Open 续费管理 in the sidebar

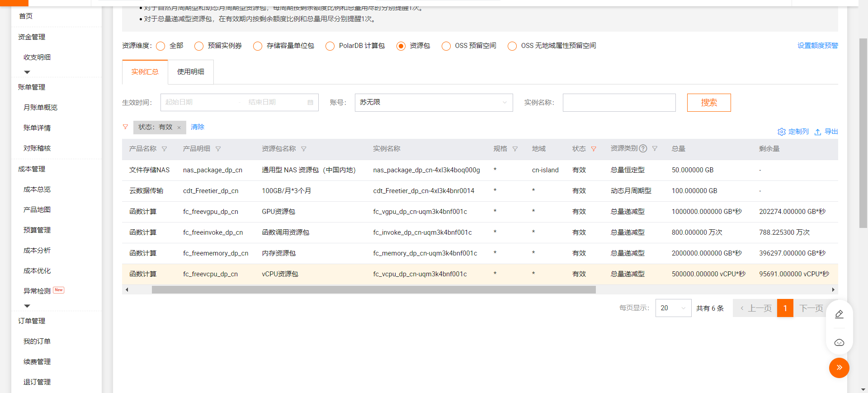click(x=37, y=361)
